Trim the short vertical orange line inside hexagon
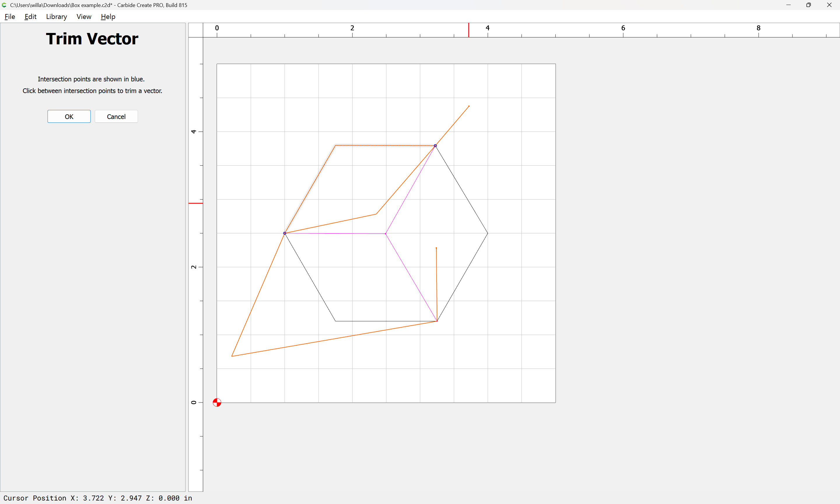The image size is (840, 504). point(437,285)
